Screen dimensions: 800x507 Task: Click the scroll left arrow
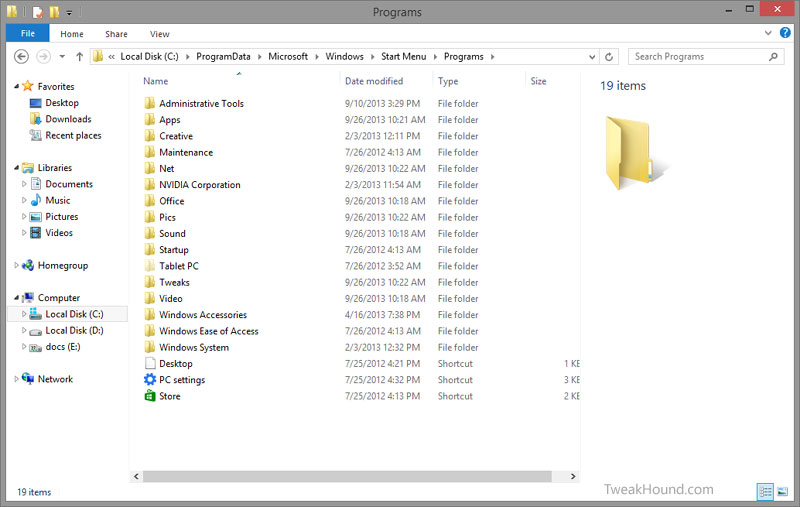tap(136, 476)
